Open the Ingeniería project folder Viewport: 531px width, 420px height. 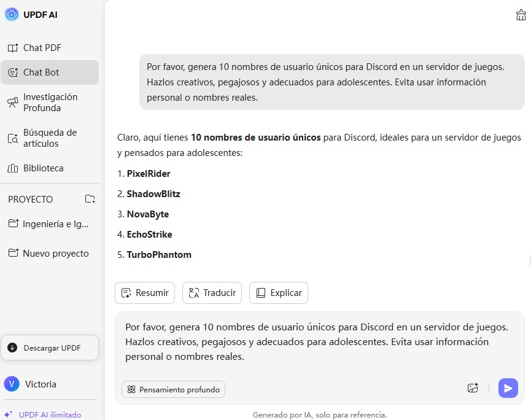pos(55,224)
